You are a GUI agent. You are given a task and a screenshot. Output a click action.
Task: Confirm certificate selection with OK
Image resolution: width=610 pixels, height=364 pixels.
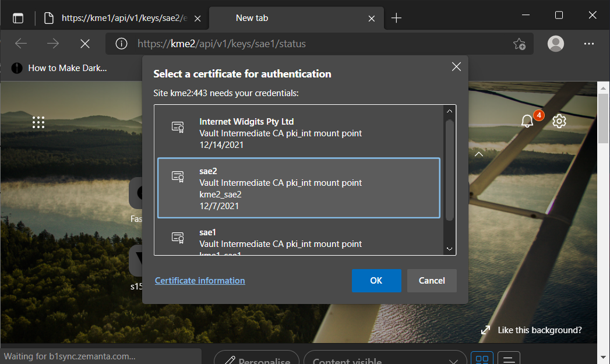pyautogui.click(x=376, y=280)
